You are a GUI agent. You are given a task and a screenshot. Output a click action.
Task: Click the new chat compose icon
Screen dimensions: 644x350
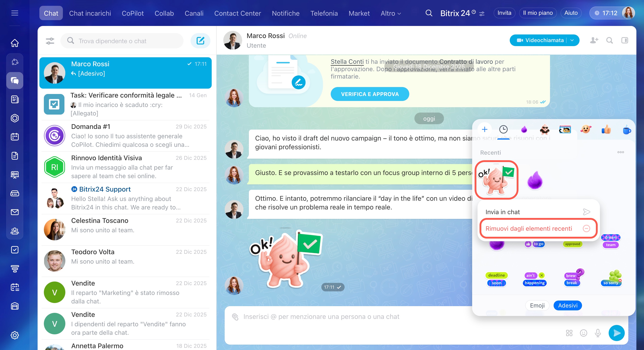pyautogui.click(x=200, y=41)
